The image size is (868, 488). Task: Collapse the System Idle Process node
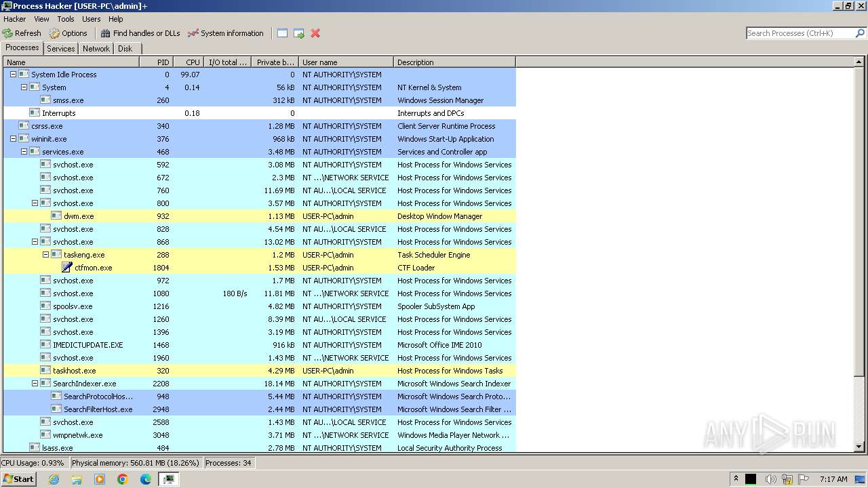(x=13, y=75)
